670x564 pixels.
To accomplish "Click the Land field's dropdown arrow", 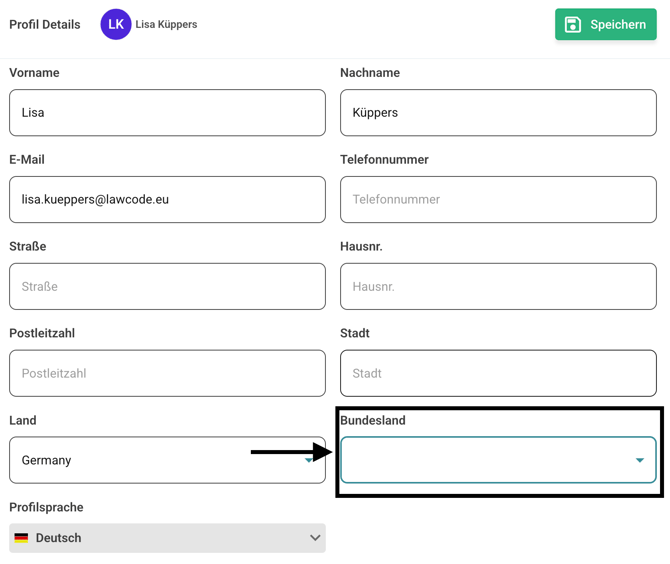I will pyautogui.click(x=310, y=460).
